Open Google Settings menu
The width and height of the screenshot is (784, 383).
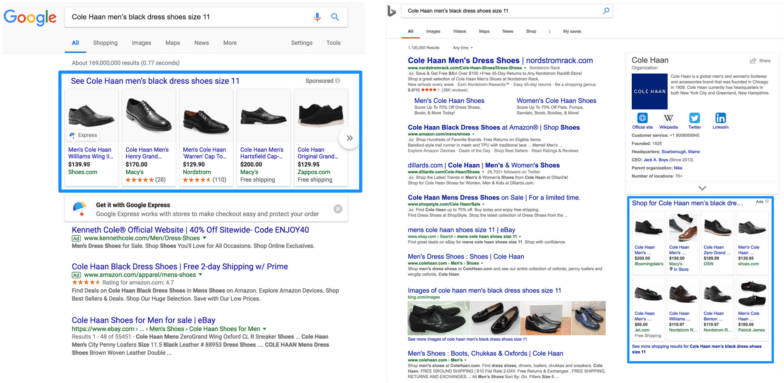click(x=302, y=43)
